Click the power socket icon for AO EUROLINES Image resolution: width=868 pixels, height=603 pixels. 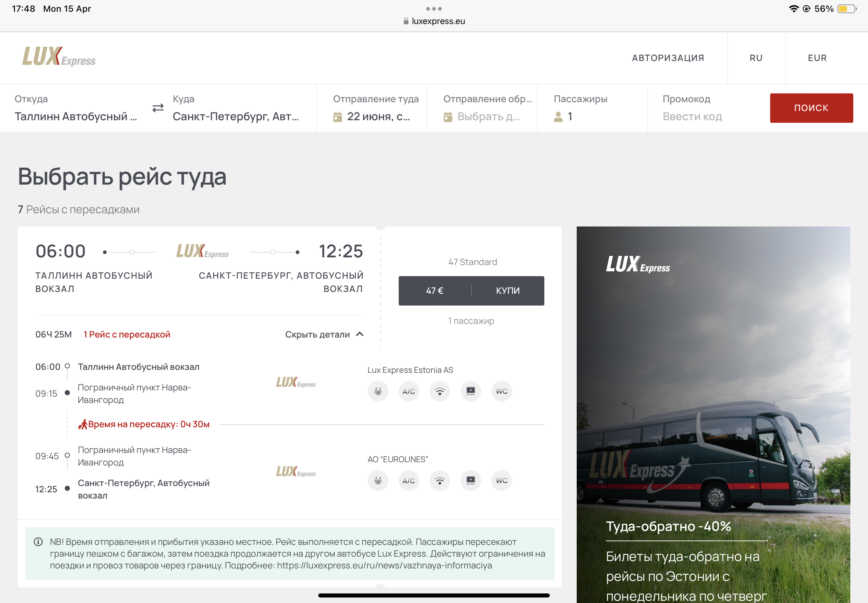click(378, 481)
